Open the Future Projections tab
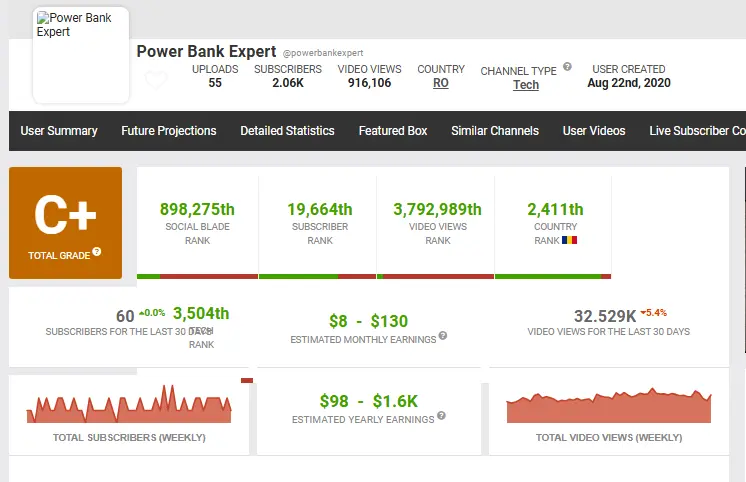Image resolution: width=746 pixels, height=482 pixels. 169,131
